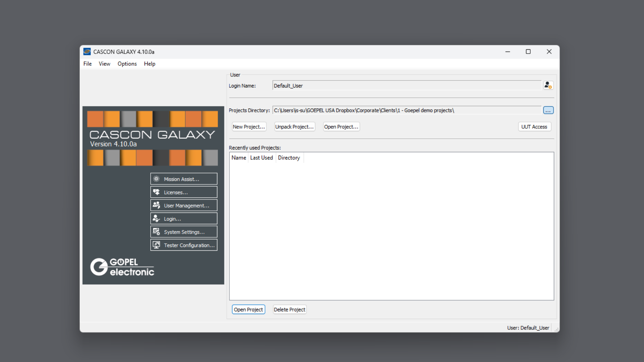Click the user profile icon next to Login Name

[548, 85]
